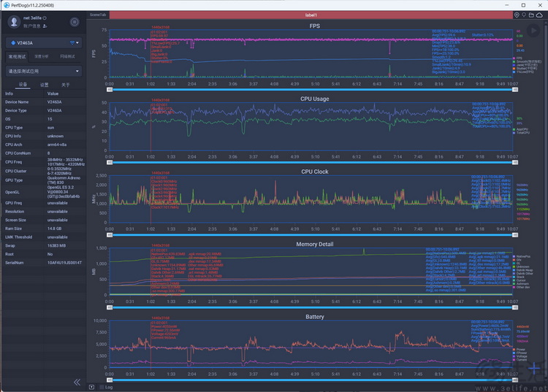The width and height of the screenshot is (548, 392).
Task: Select the 设置 settings sub-tab
Action: click(44, 85)
